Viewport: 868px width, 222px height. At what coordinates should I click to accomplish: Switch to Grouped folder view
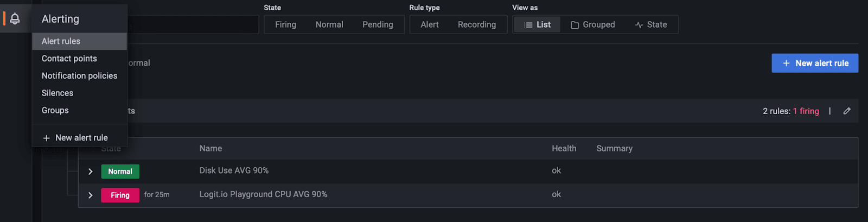[592, 24]
